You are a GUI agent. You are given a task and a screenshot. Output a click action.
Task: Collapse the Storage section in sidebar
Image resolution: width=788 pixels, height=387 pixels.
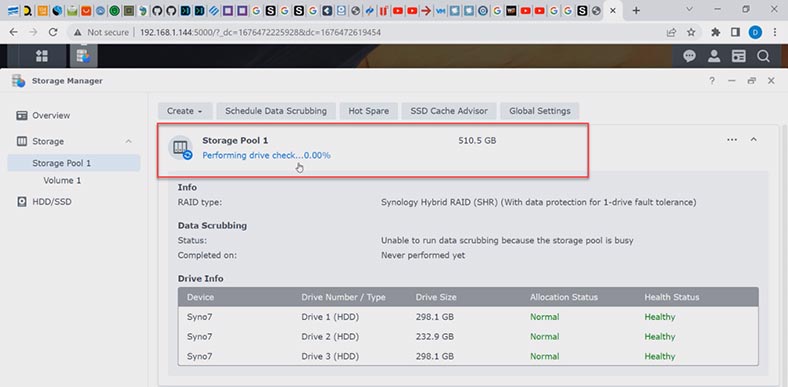coord(129,141)
